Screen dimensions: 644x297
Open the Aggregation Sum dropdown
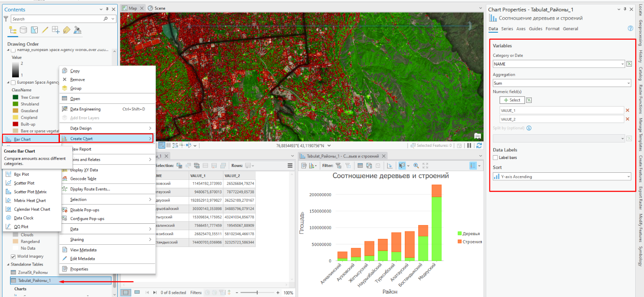click(x=562, y=83)
